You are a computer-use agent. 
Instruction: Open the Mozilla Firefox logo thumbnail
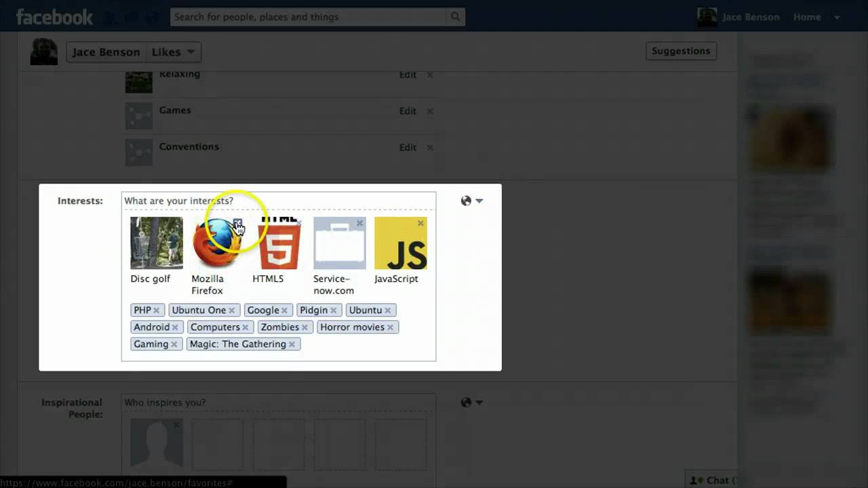(x=217, y=243)
